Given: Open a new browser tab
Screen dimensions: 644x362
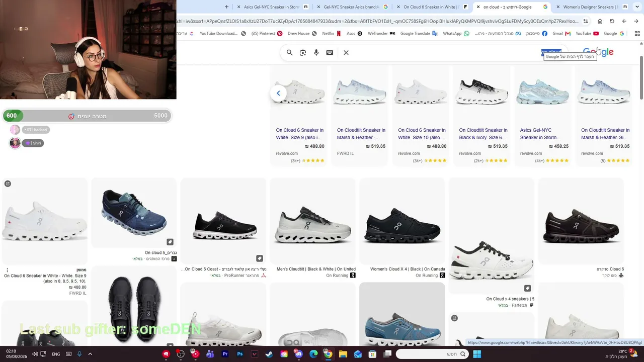Looking at the screenshot, I should [x=226, y=7].
